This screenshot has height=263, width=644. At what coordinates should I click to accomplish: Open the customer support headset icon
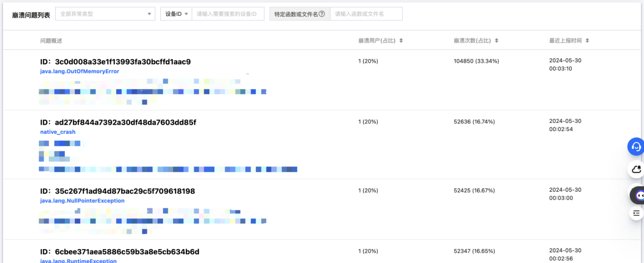[x=636, y=147]
